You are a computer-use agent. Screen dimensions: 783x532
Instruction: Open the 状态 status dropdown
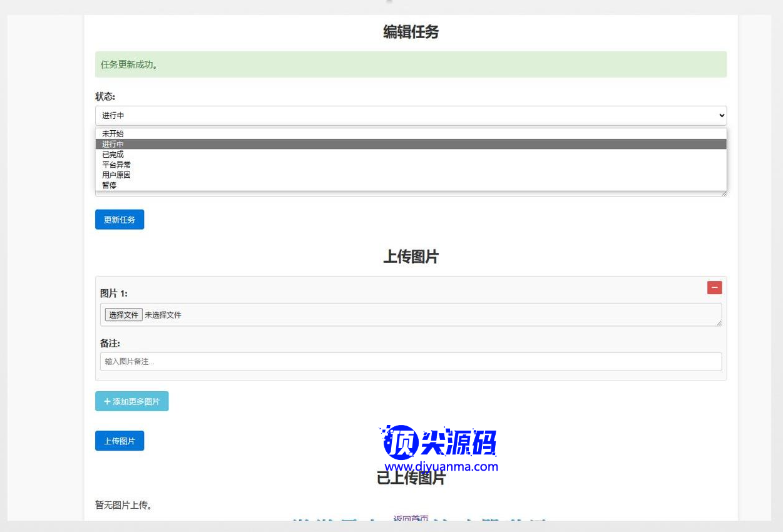click(x=411, y=115)
